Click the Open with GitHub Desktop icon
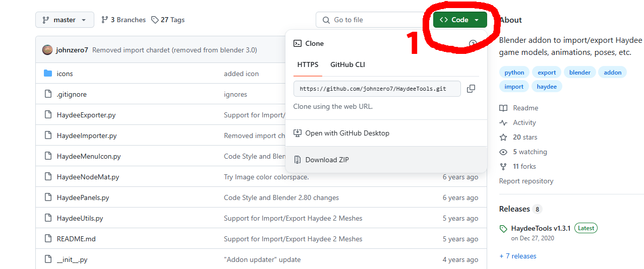Viewport: 644px width, 269px height. (x=298, y=133)
